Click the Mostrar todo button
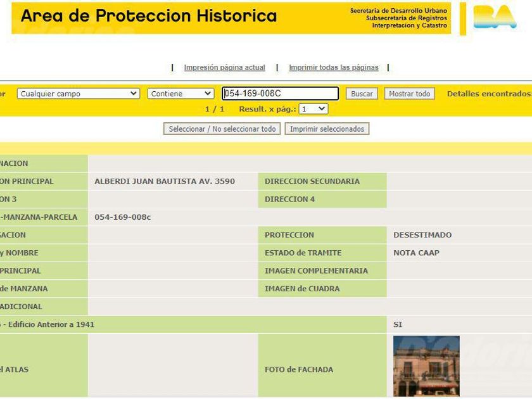 [410, 94]
